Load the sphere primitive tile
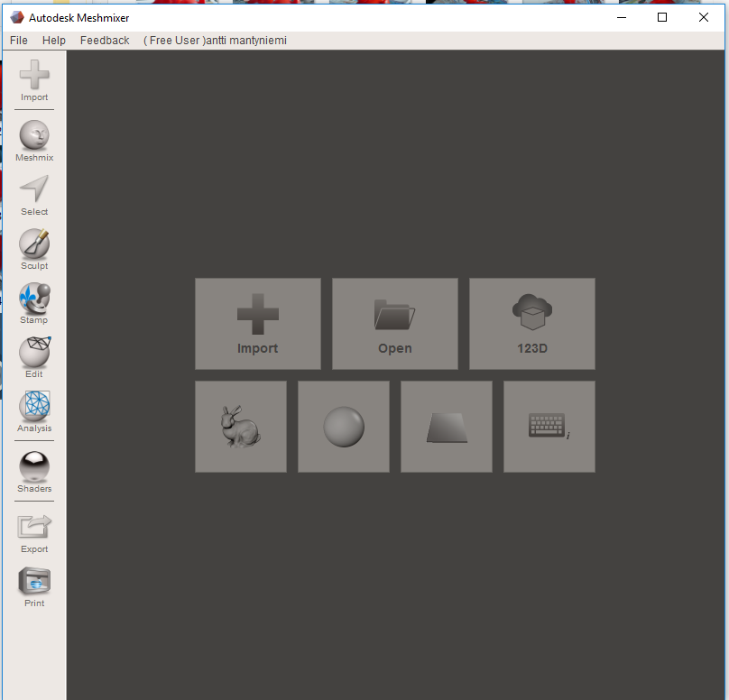The height and width of the screenshot is (700, 729). click(344, 427)
